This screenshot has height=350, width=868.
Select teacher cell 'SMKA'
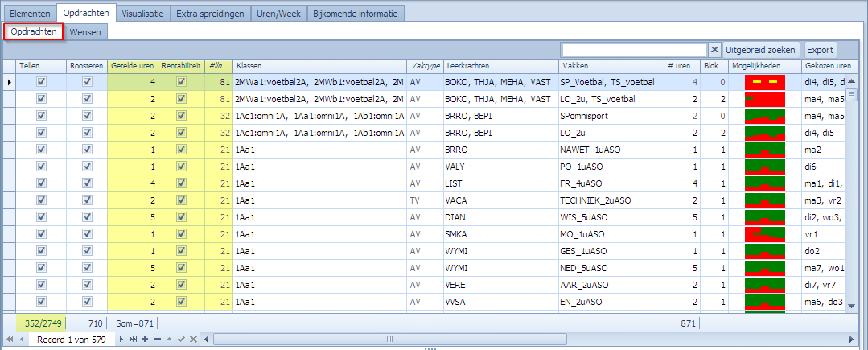tap(500, 234)
